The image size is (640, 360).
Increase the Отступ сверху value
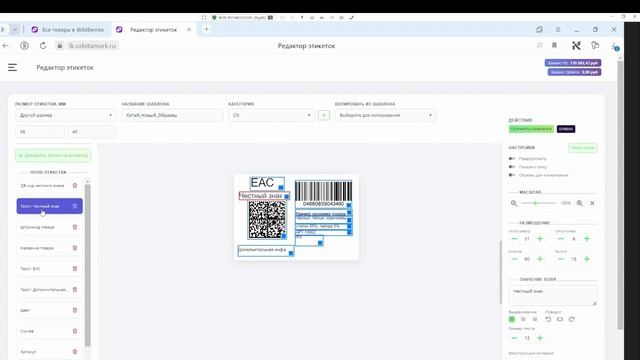(x=540, y=239)
